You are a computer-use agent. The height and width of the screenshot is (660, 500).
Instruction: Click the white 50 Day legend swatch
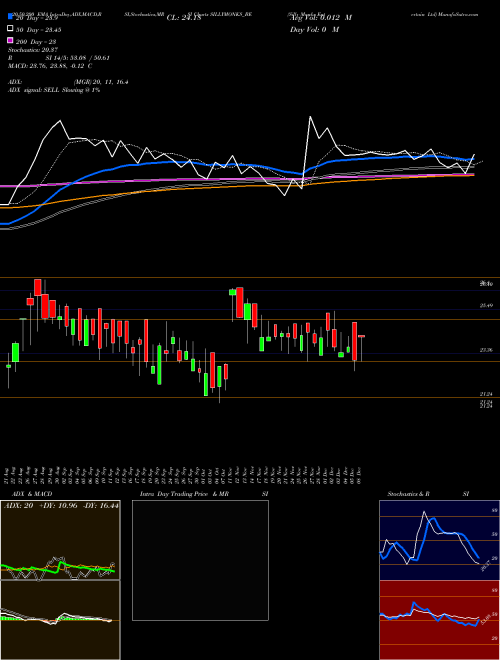(11, 29)
